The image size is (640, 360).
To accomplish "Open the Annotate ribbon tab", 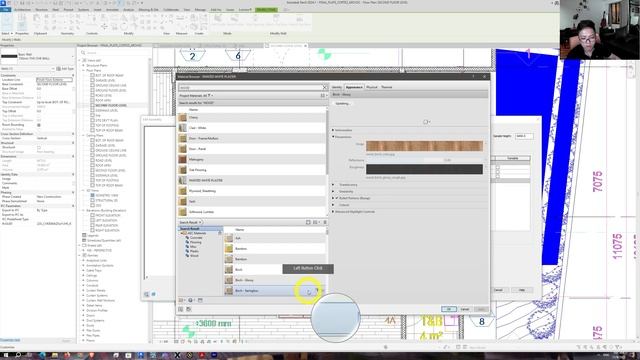I will 112,10.
